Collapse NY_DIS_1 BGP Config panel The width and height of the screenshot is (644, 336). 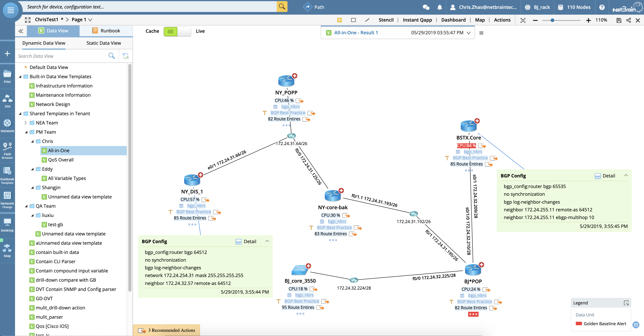point(267,241)
